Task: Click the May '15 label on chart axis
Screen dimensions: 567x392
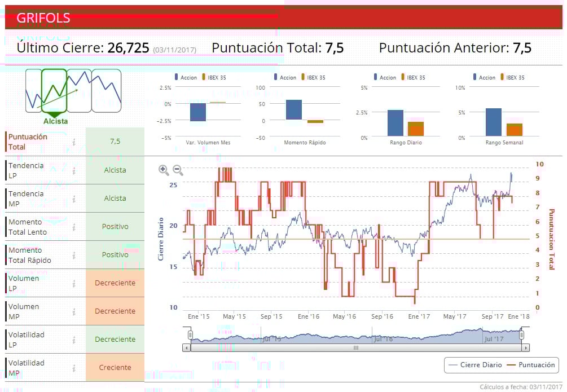Action: pyautogui.click(x=234, y=316)
